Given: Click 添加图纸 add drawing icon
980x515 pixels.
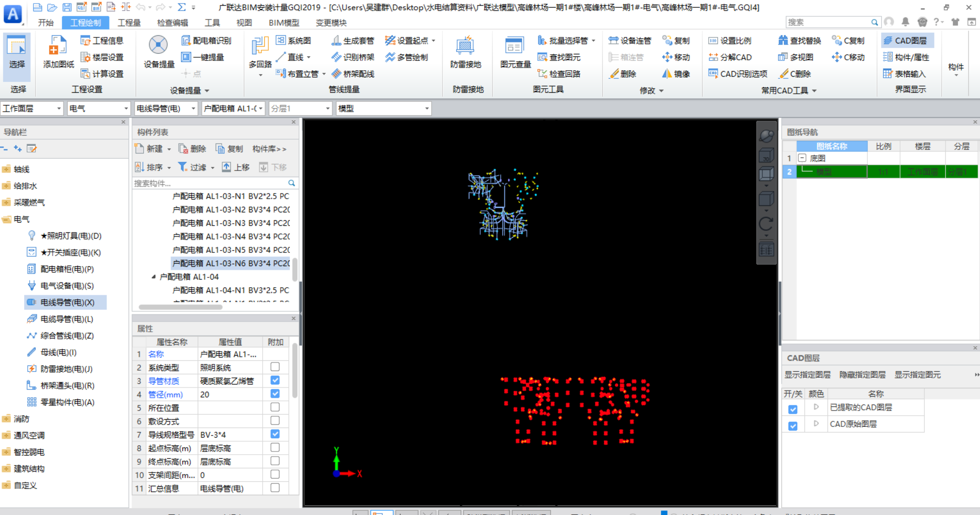Looking at the screenshot, I should 58,53.
